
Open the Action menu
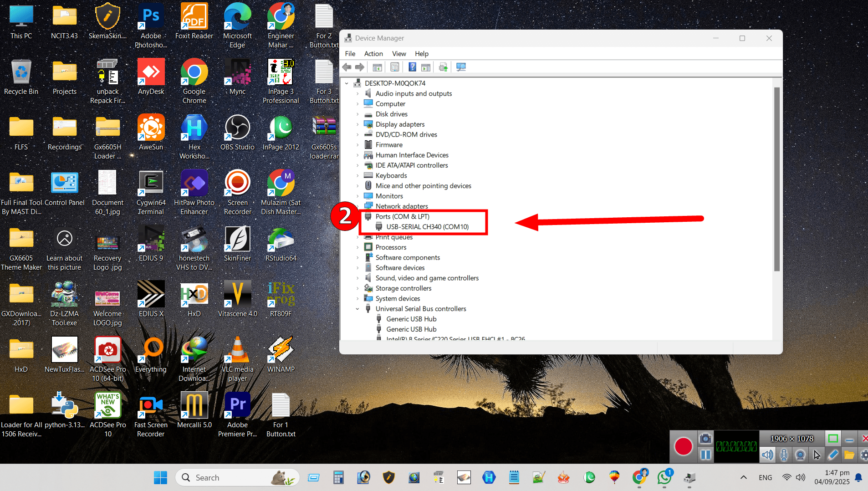pyautogui.click(x=373, y=53)
